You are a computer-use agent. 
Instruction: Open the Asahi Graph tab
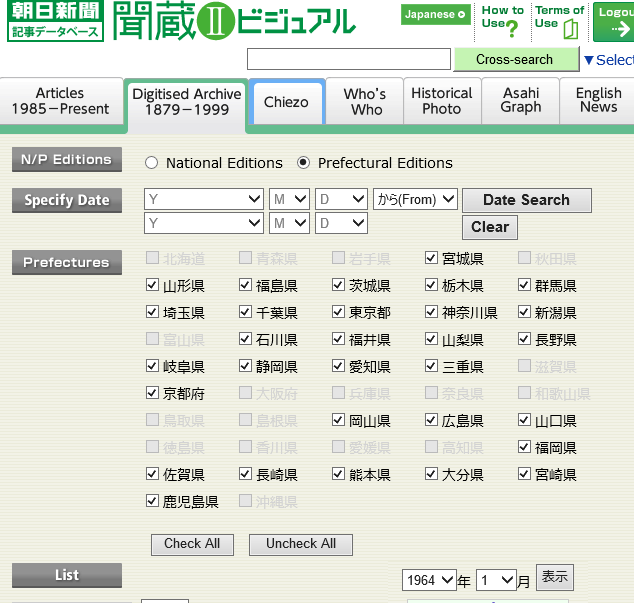521,100
